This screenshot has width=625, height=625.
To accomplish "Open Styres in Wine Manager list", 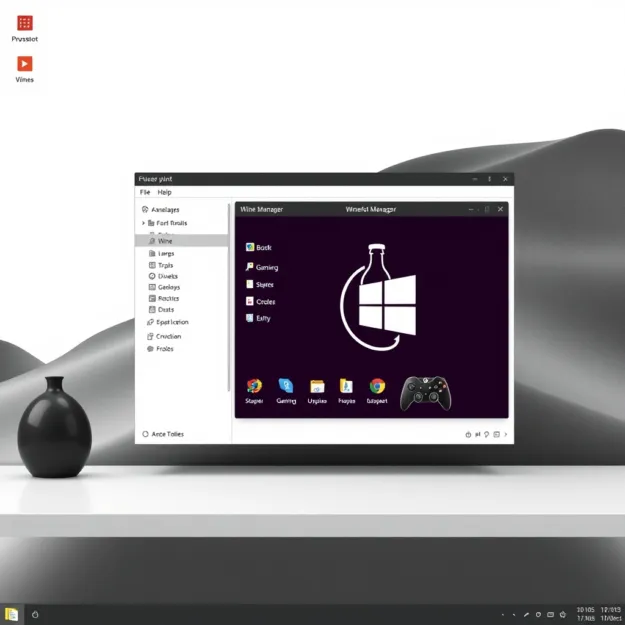I will (260, 284).
